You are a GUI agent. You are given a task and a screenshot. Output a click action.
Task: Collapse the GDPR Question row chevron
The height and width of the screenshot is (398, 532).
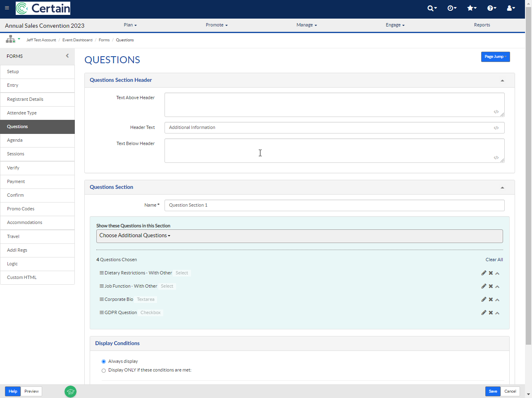497,313
